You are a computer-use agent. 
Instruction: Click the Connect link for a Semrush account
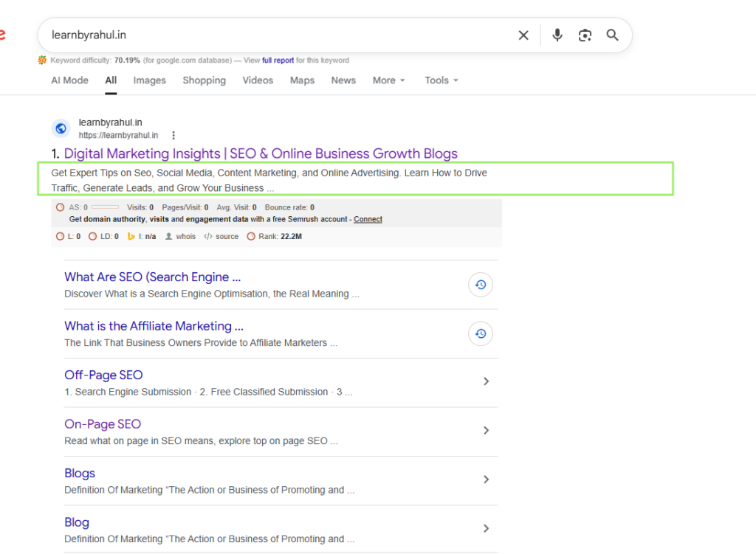368,219
